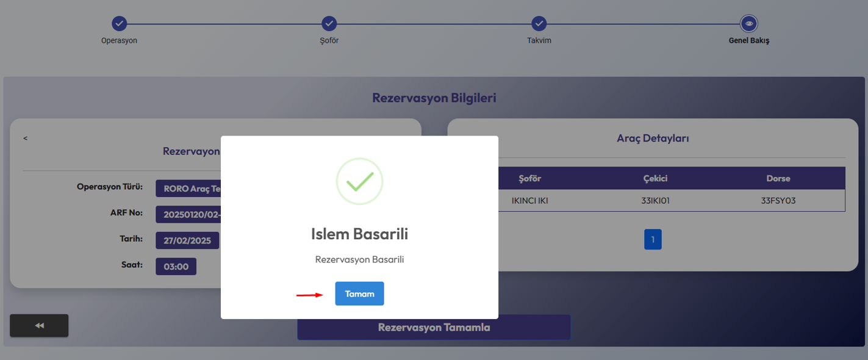The width and height of the screenshot is (868, 360).
Task: Click the Şoför column header
Action: pyautogui.click(x=529, y=179)
